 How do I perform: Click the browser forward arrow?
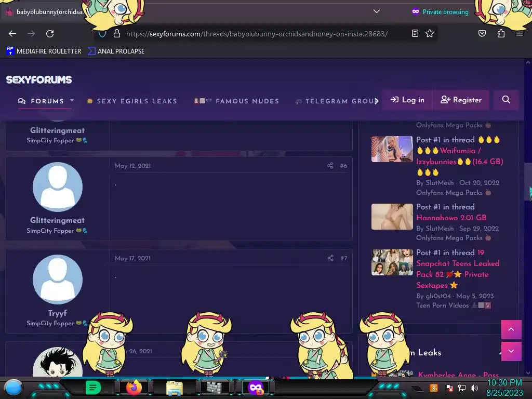coord(31,34)
